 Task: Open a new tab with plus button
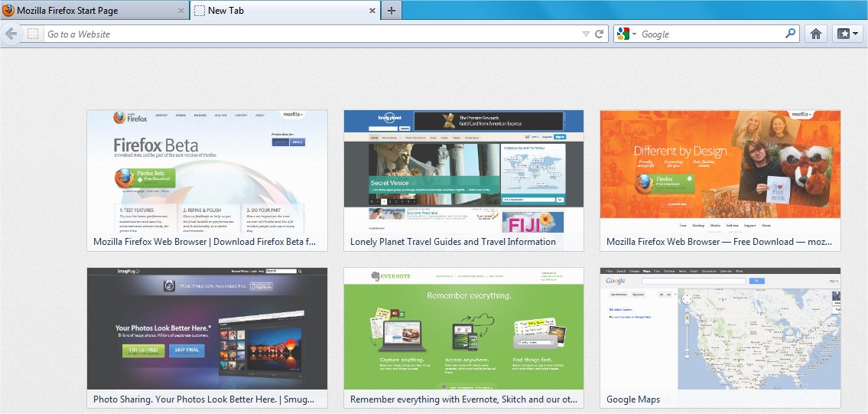point(391,11)
